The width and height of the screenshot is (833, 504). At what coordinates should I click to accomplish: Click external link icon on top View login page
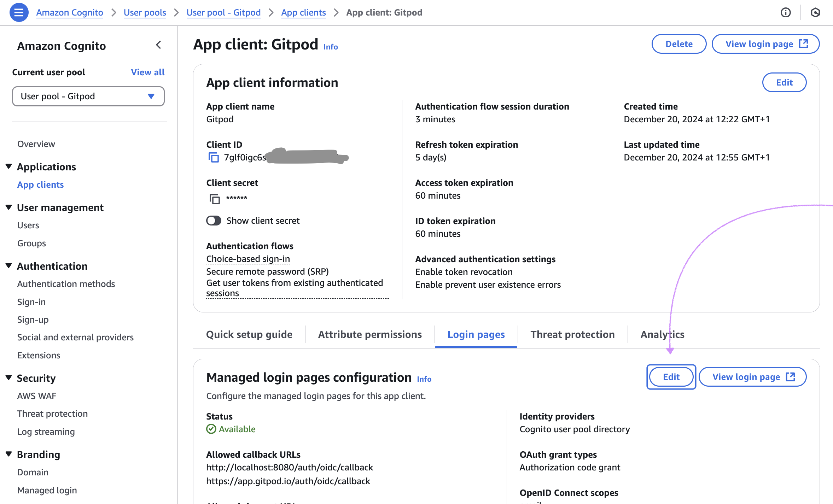pyautogui.click(x=804, y=44)
